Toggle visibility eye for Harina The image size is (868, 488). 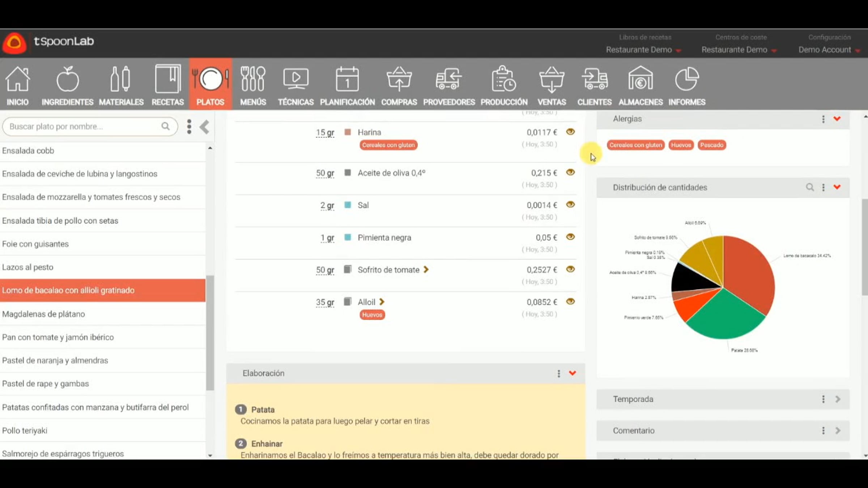pyautogui.click(x=570, y=132)
